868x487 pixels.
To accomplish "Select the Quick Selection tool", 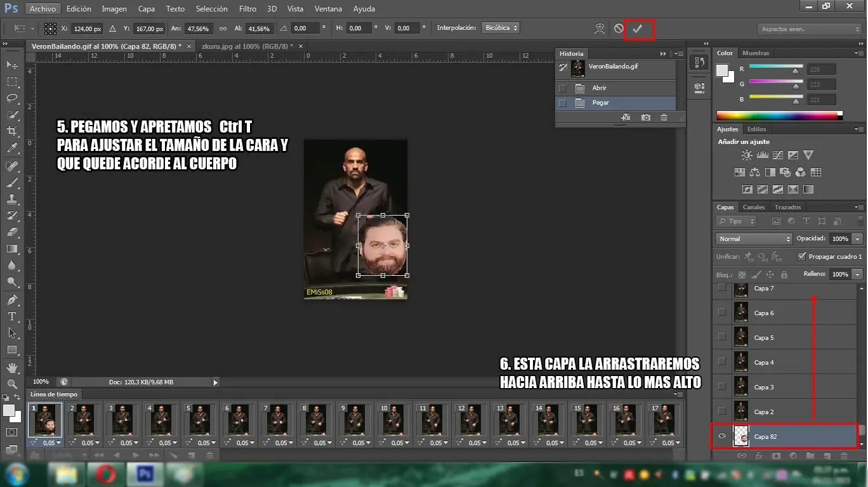I will click(12, 115).
